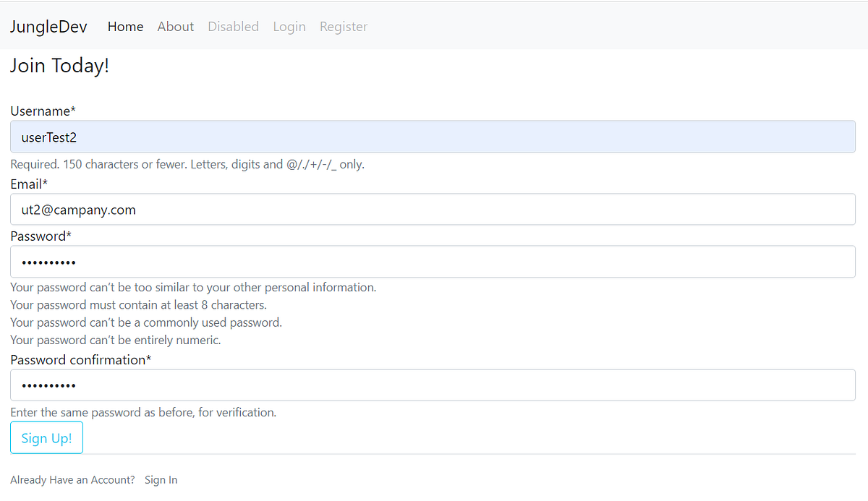The height and width of the screenshot is (501, 868).
Task: Select the Password input field
Action: [x=434, y=261]
